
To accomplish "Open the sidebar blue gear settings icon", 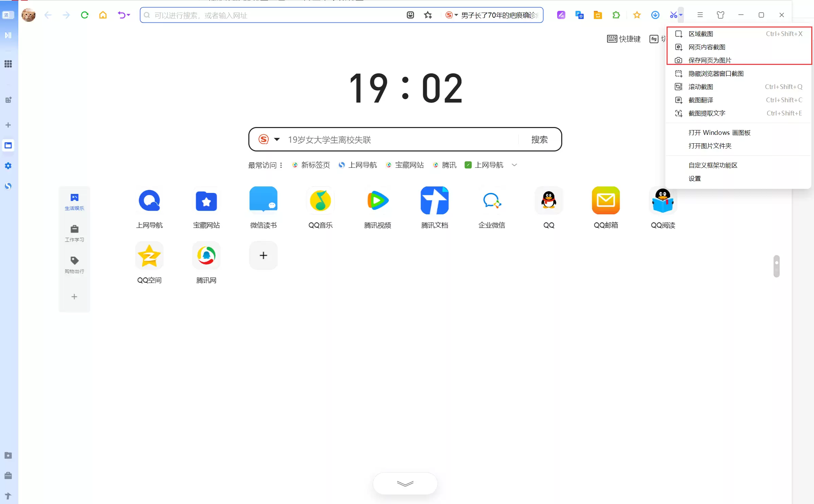I will [8, 166].
